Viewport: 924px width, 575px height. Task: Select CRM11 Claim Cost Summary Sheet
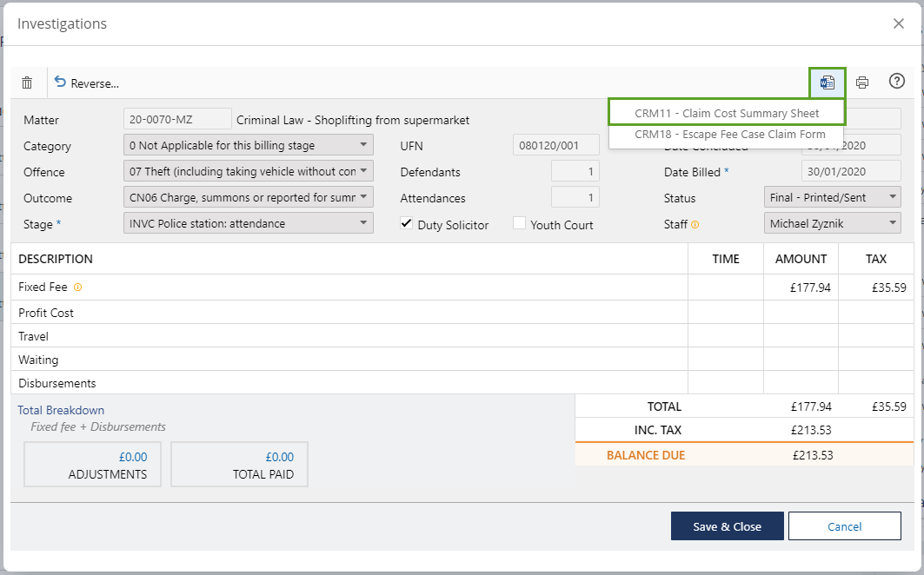click(726, 113)
